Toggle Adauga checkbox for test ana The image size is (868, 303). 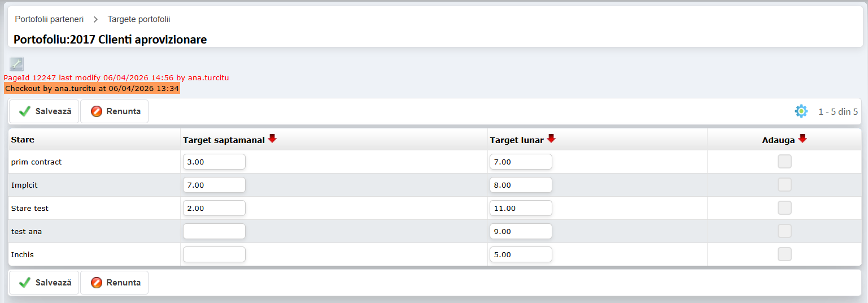click(x=784, y=231)
